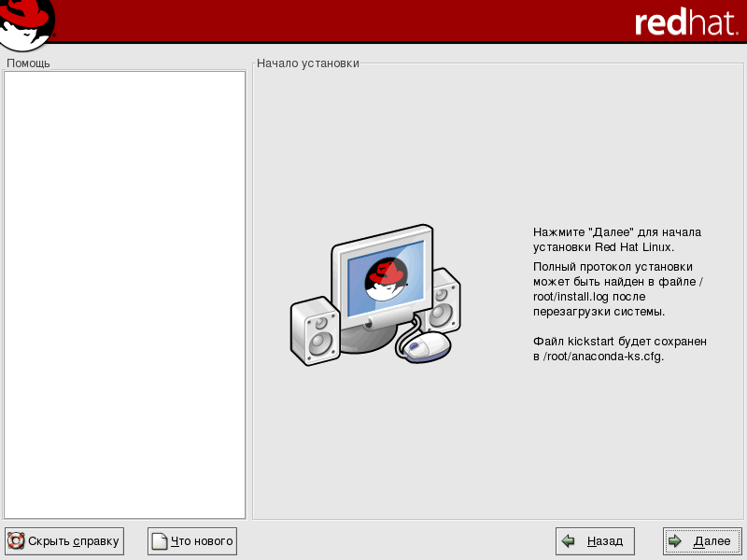Click inside the empty Помощь help pane

tap(124, 295)
